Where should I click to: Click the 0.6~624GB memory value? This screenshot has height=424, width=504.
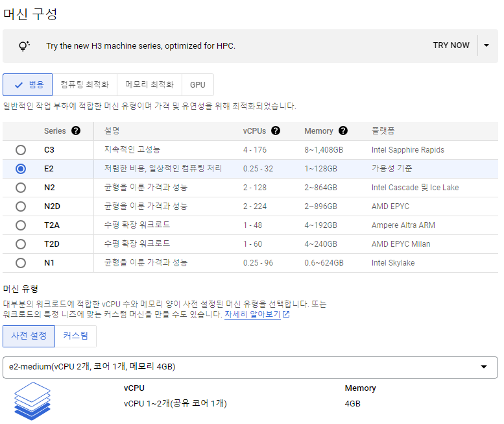tap(324, 263)
